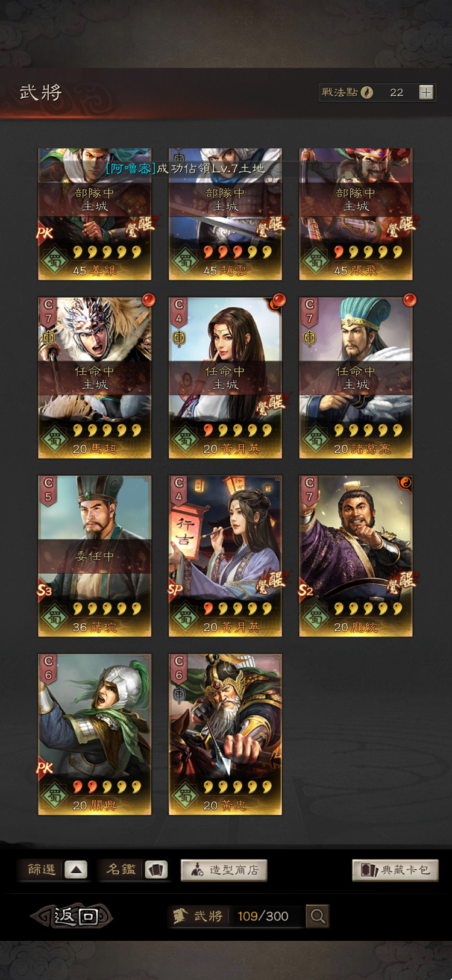Click the card icon next to 名鑑
Screen dimensions: 452x980
[155, 870]
